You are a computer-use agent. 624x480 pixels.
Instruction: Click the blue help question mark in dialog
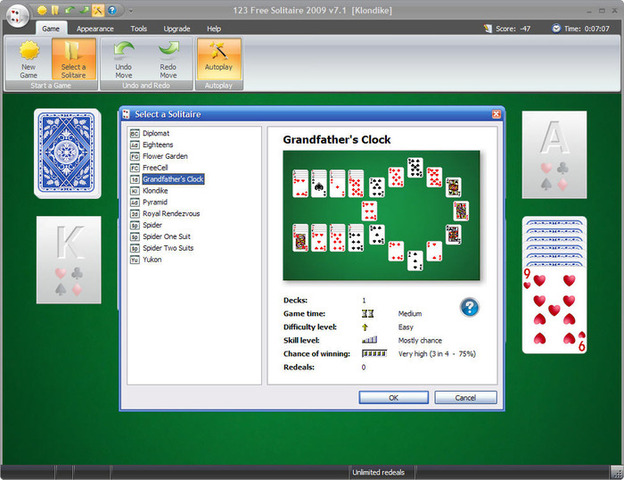tap(470, 307)
